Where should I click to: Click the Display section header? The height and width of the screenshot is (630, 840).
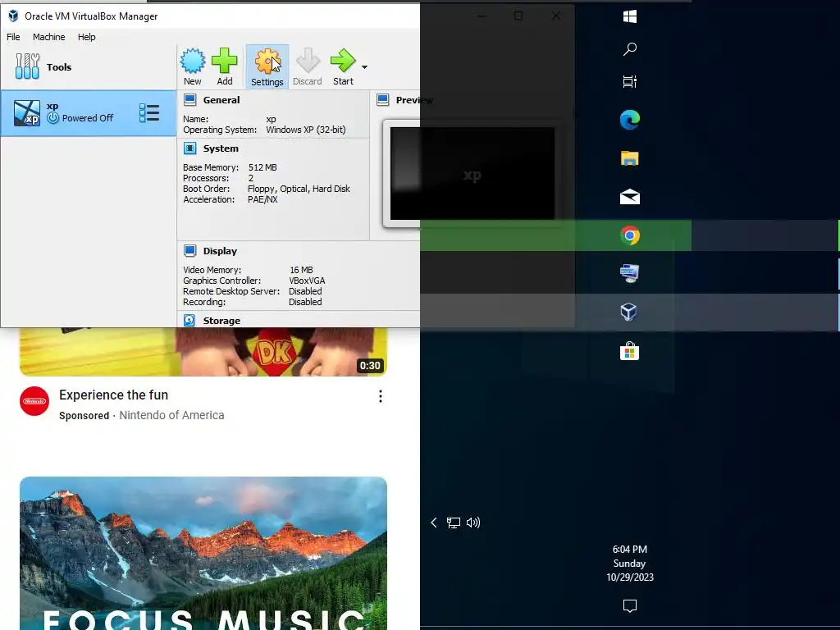pyautogui.click(x=220, y=251)
